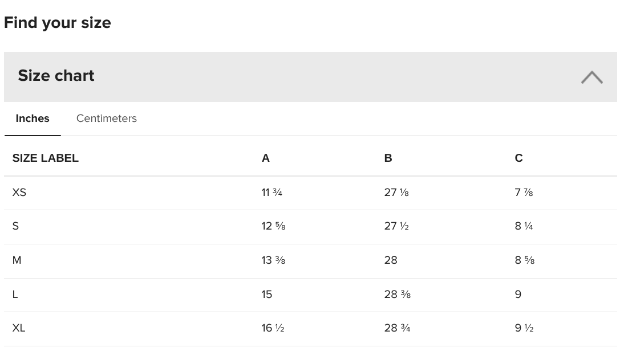Click the Find your size heading
624x364 pixels.
pos(57,23)
